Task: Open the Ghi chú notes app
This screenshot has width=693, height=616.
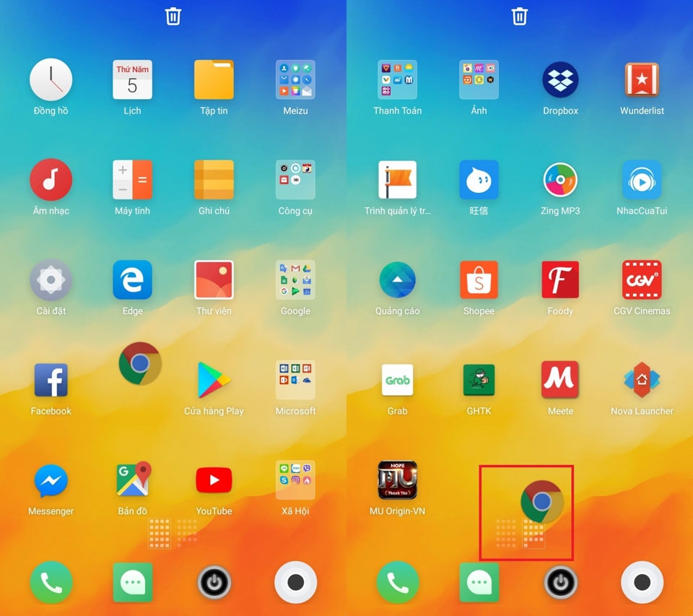Action: coord(214,180)
